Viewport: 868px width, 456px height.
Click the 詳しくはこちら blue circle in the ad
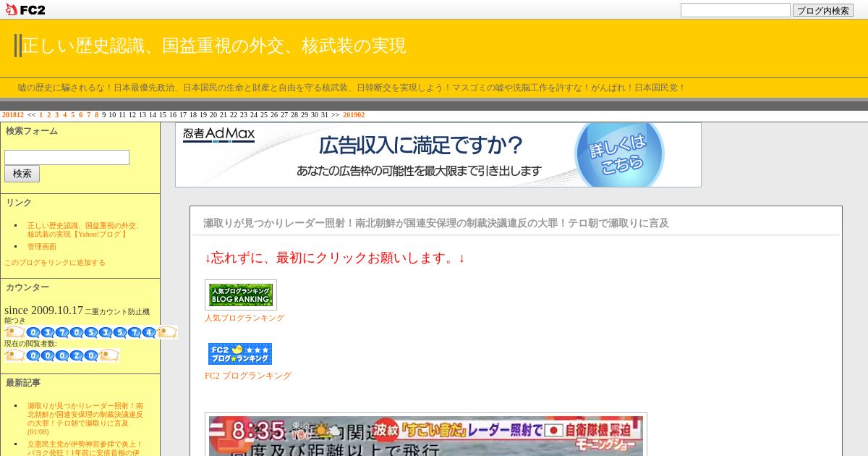point(619,153)
